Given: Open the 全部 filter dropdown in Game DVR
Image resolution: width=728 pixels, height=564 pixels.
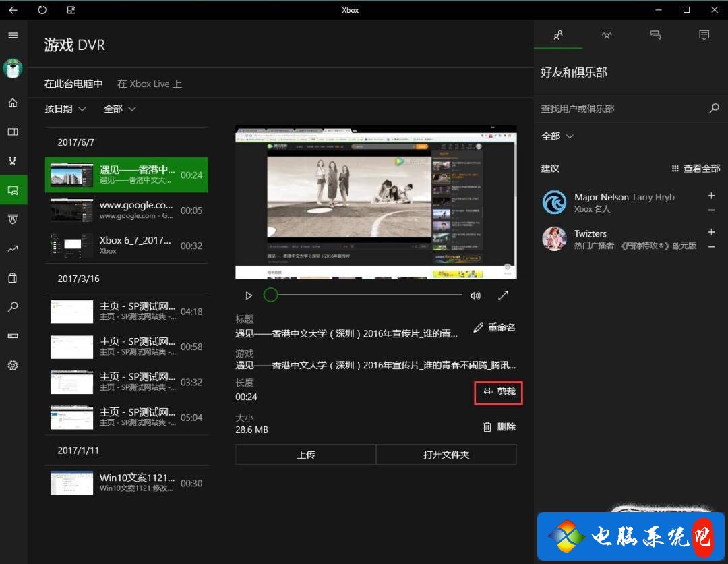Looking at the screenshot, I should click(119, 109).
